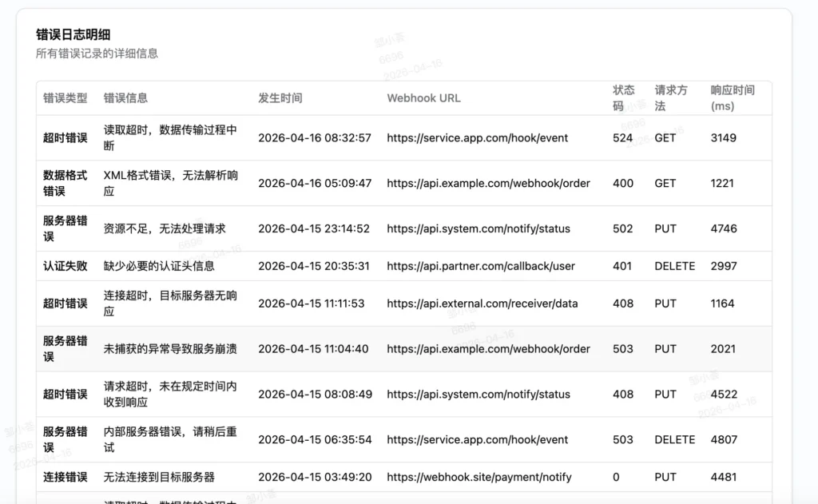The width and height of the screenshot is (818, 504).
Task: Click the 认证失败 error type cell
Action: pos(66,266)
